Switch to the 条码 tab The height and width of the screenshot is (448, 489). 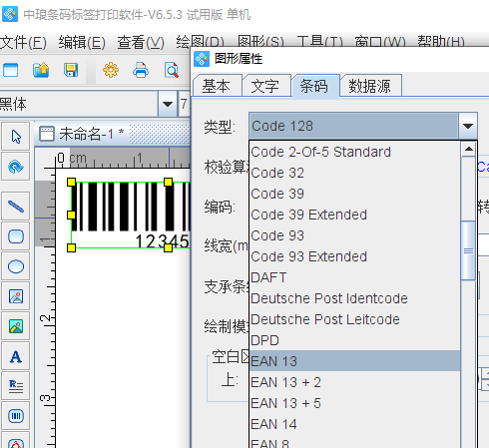tap(314, 86)
